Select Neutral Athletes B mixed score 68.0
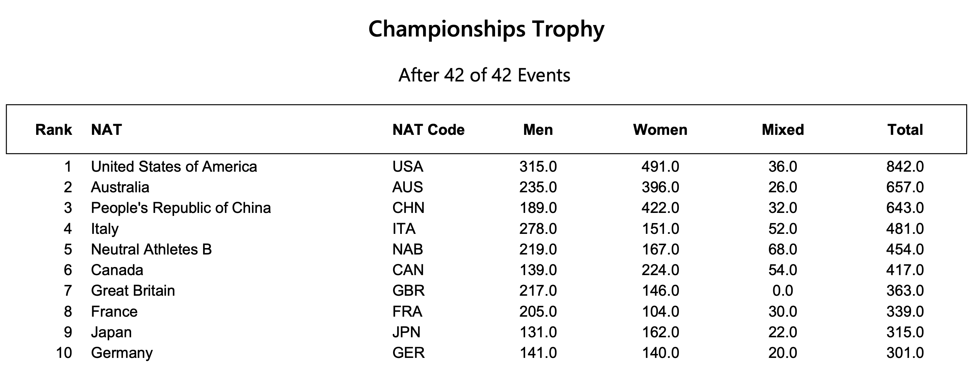The height and width of the screenshot is (365, 980). click(x=782, y=249)
